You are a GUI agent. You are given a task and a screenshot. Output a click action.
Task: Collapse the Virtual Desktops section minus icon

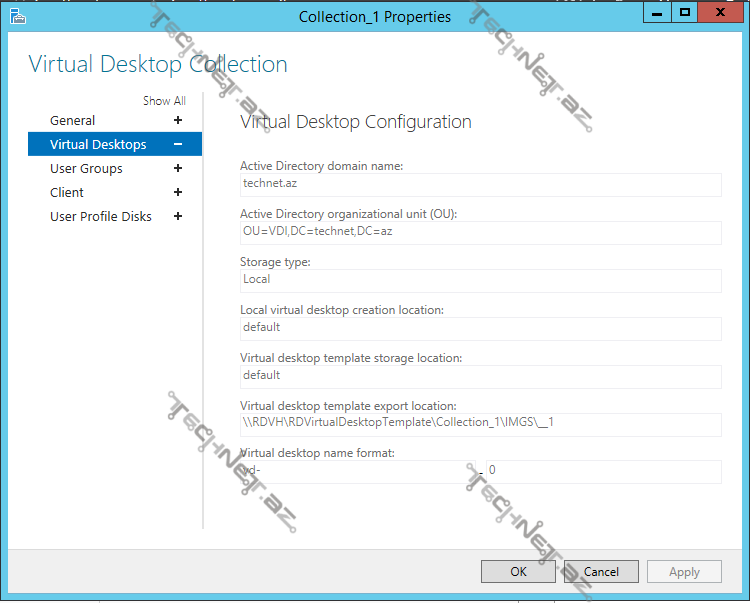(x=178, y=144)
